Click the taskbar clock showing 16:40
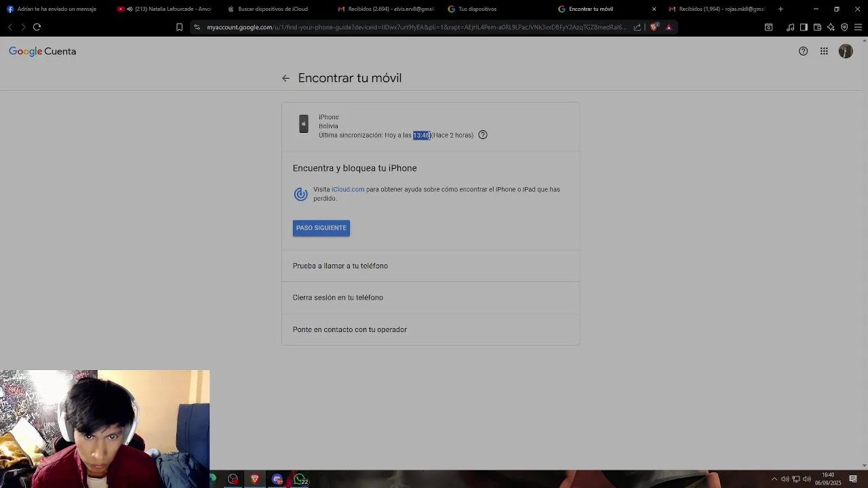Image resolution: width=868 pixels, height=488 pixels. (828, 479)
